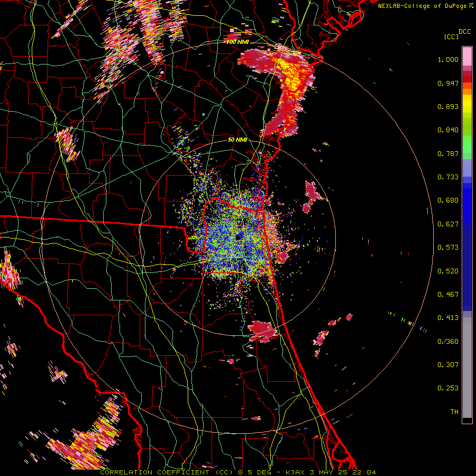Click the DCC label above the color bar
Image resolution: width=476 pixels, height=476 pixels.
pos(464,32)
